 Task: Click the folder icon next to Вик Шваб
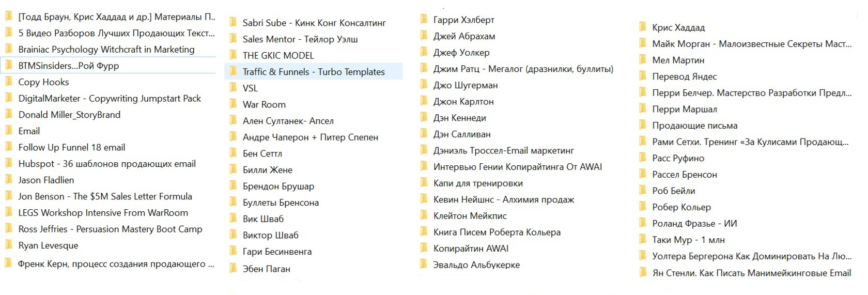(x=234, y=219)
